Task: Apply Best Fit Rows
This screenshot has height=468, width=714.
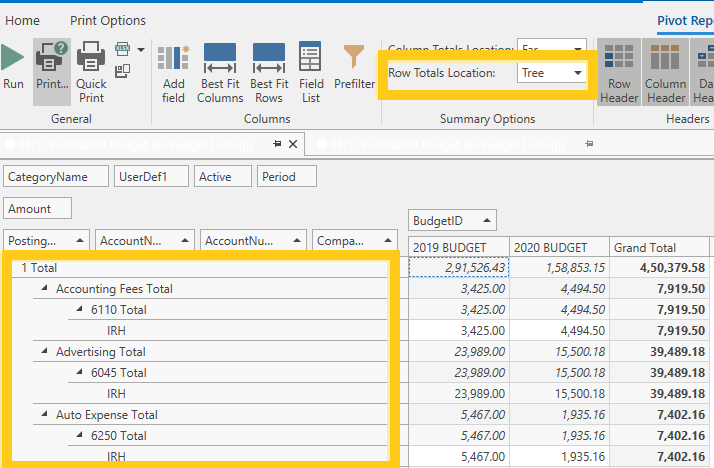Action: pyautogui.click(x=269, y=72)
